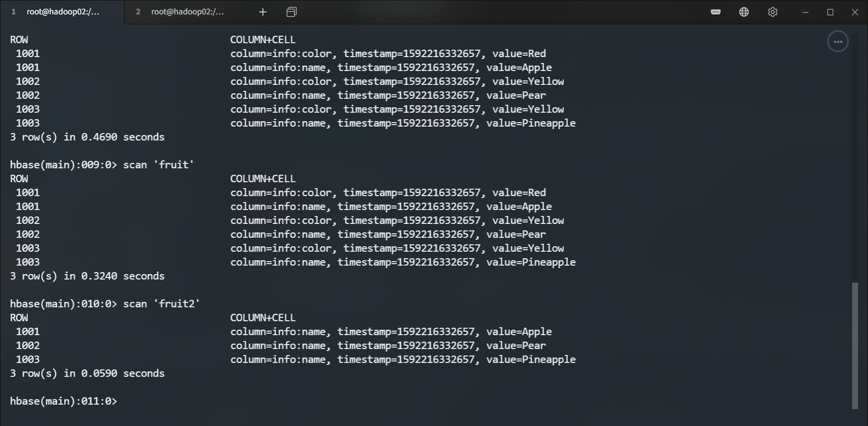Screen dimensions: 868x426
Task: Click the '3 row(s) in 0.4690 seconds' line
Action: coord(87,137)
